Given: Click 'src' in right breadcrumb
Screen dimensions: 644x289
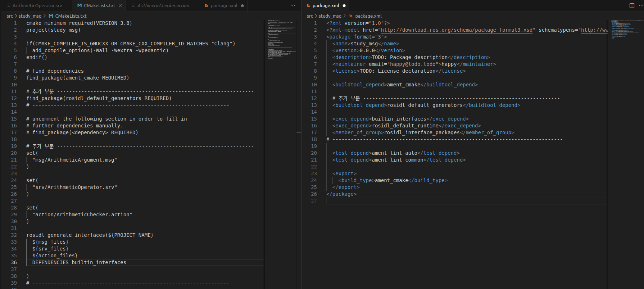Looking at the screenshot, I should pos(310,16).
